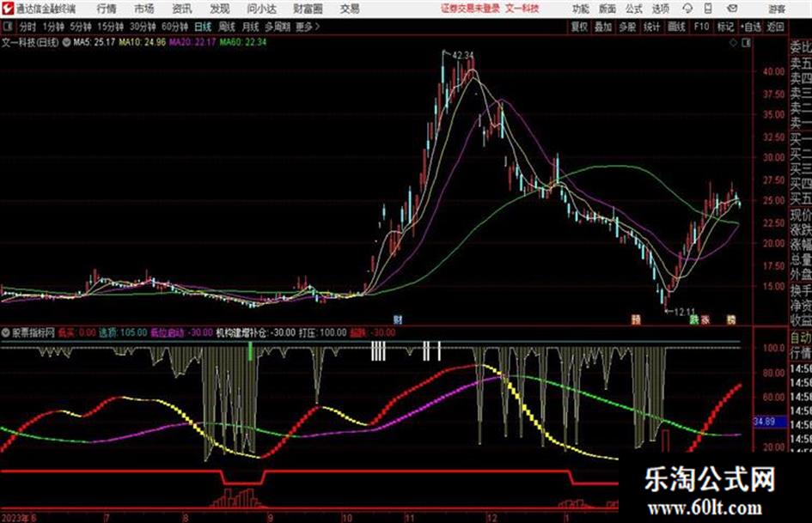Open the 行情 menu
This screenshot has width=812, height=523.
tap(107, 9)
